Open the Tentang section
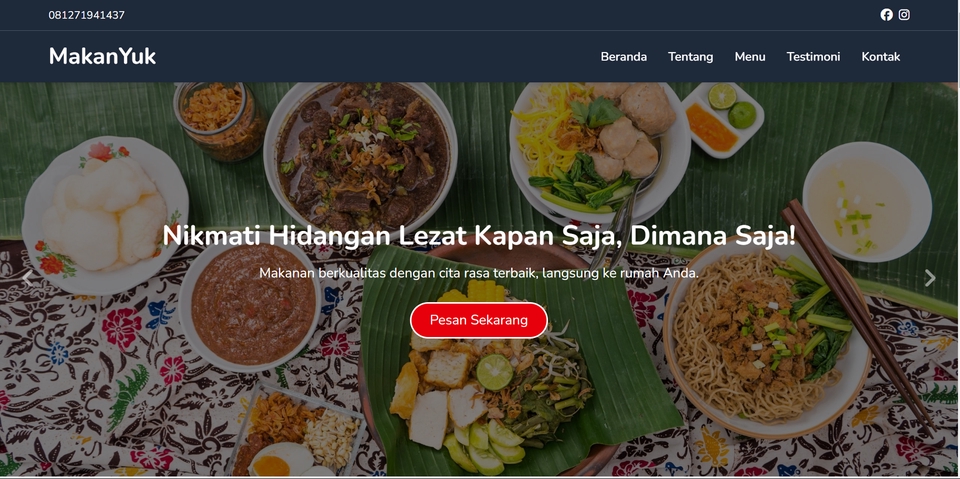 [x=690, y=57]
